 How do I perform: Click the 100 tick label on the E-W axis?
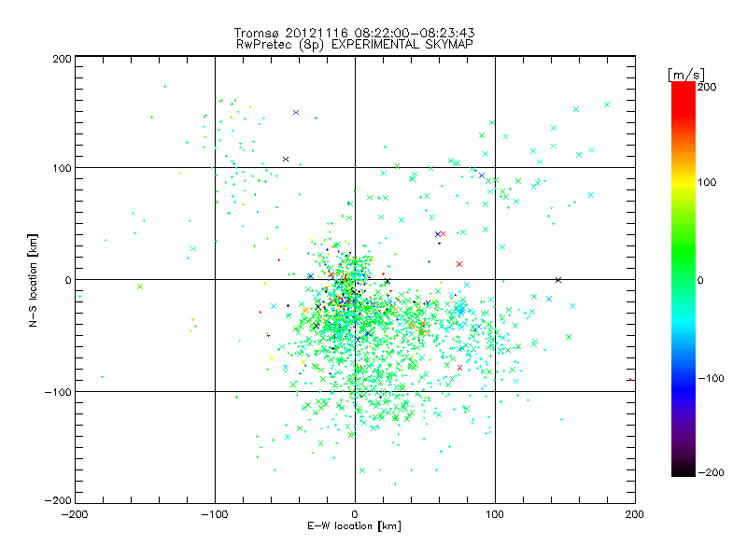pyautogui.click(x=495, y=514)
